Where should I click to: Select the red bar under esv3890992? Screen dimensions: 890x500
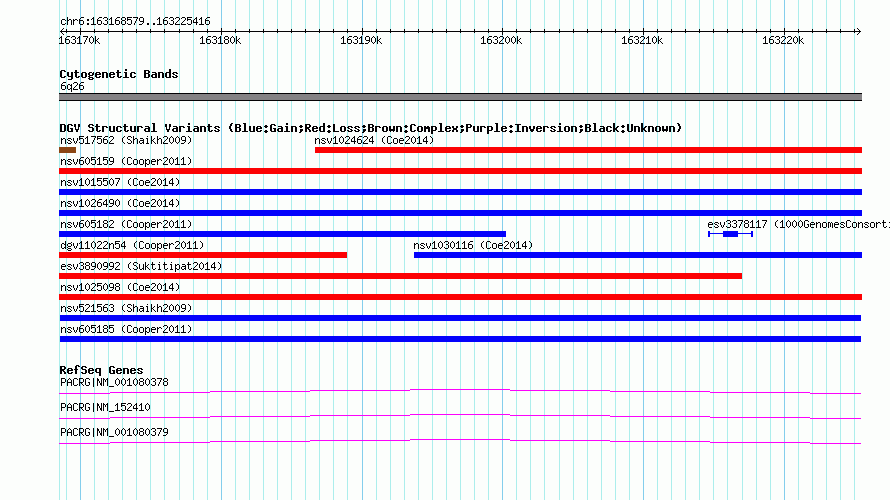[400, 276]
